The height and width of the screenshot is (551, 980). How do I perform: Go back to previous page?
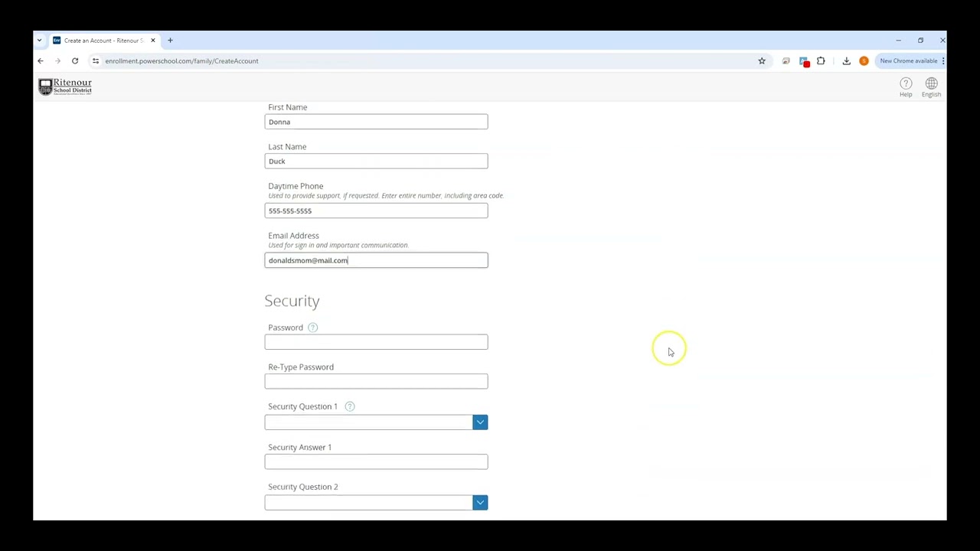41,61
